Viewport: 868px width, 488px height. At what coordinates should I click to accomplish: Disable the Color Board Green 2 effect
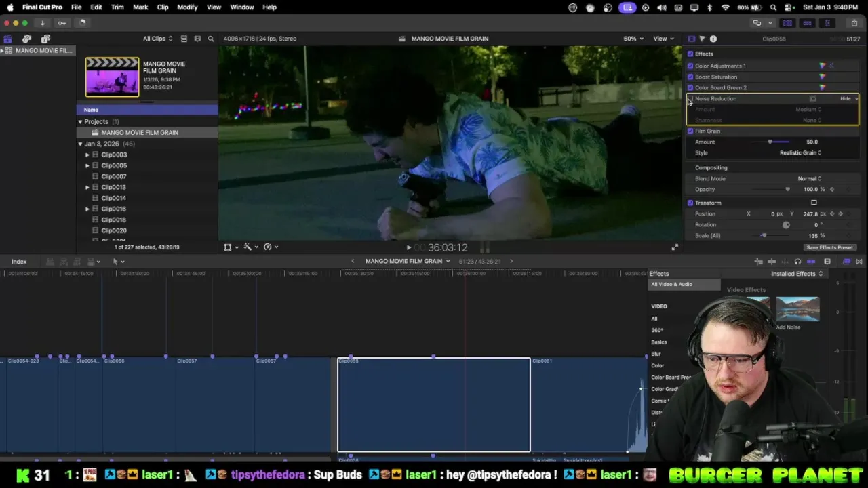tap(690, 87)
